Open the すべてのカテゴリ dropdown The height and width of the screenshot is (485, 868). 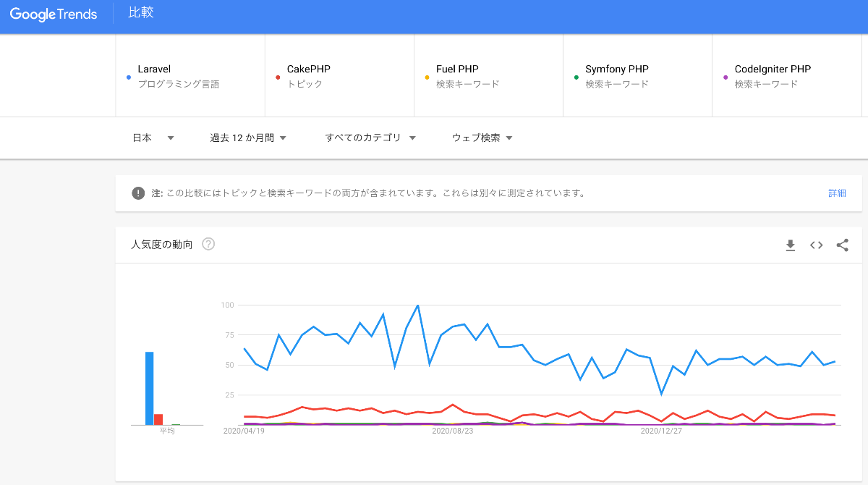point(370,138)
